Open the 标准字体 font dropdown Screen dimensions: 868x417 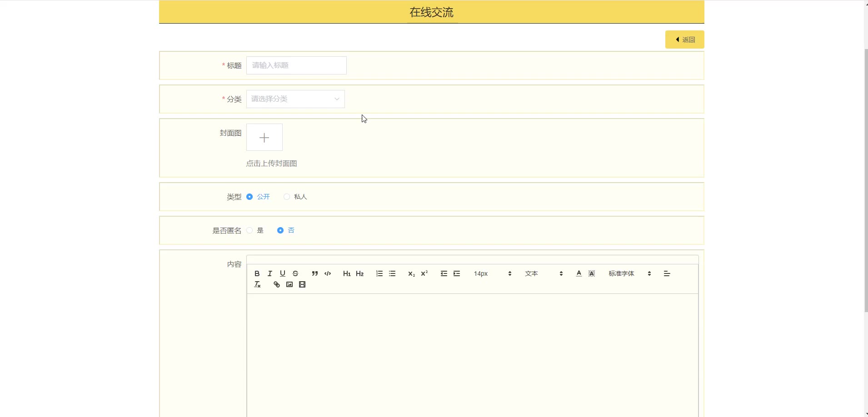point(630,273)
